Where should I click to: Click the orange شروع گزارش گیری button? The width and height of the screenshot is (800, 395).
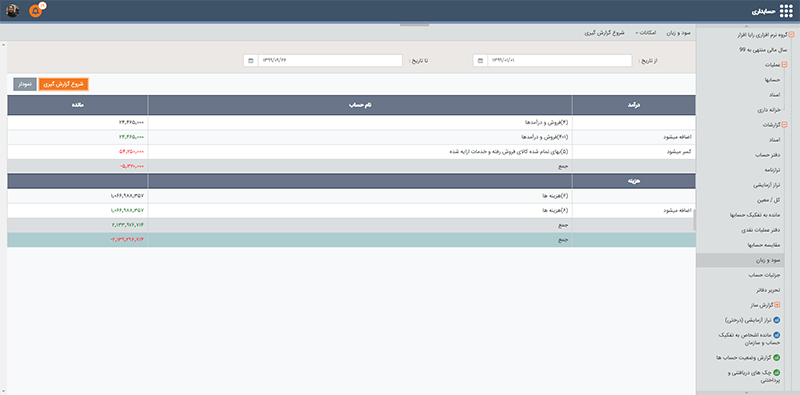(64, 84)
